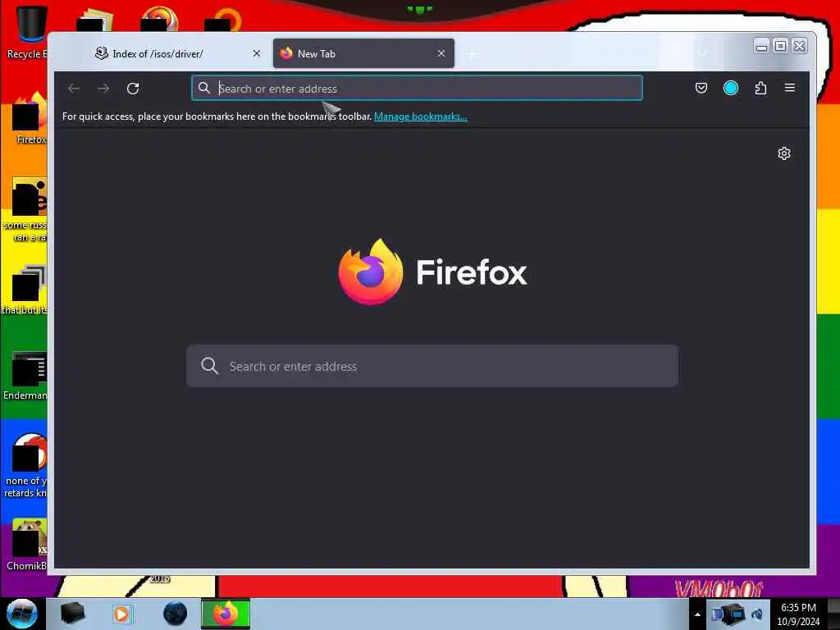Go forward using the forward arrow
This screenshot has height=630, width=840.
pyautogui.click(x=103, y=89)
